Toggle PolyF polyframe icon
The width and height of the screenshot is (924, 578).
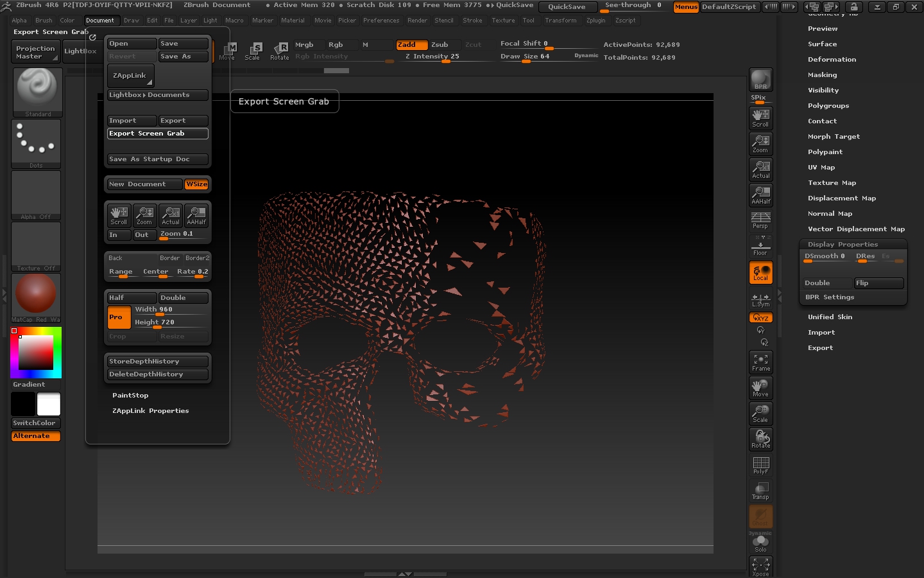tap(760, 465)
